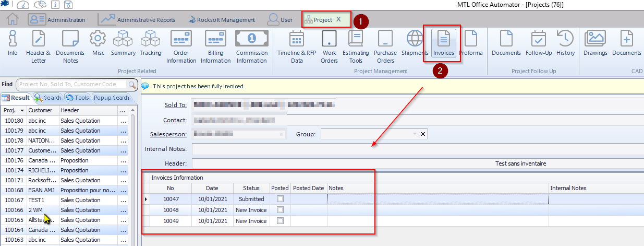Open the project Summary
Viewport: 644px width, 246px height.
[x=124, y=43]
